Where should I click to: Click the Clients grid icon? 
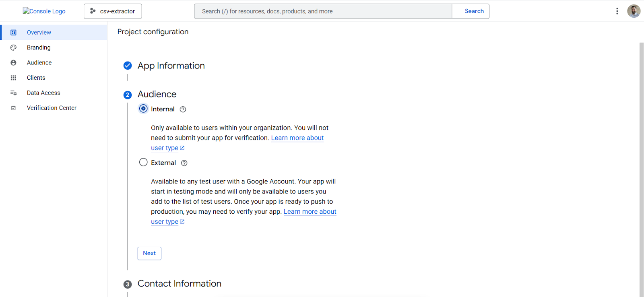tap(13, 78)
